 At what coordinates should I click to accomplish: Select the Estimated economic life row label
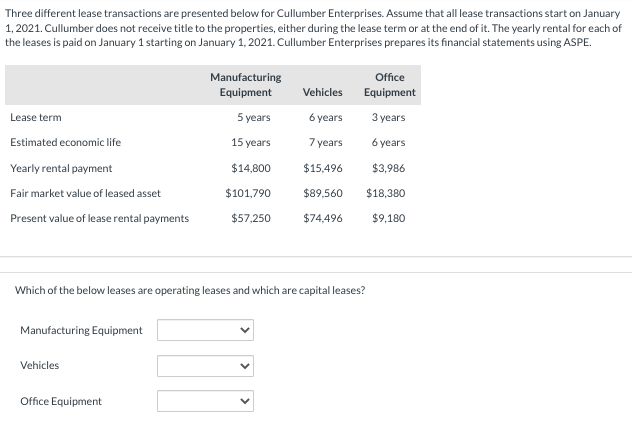pos(65,143)
